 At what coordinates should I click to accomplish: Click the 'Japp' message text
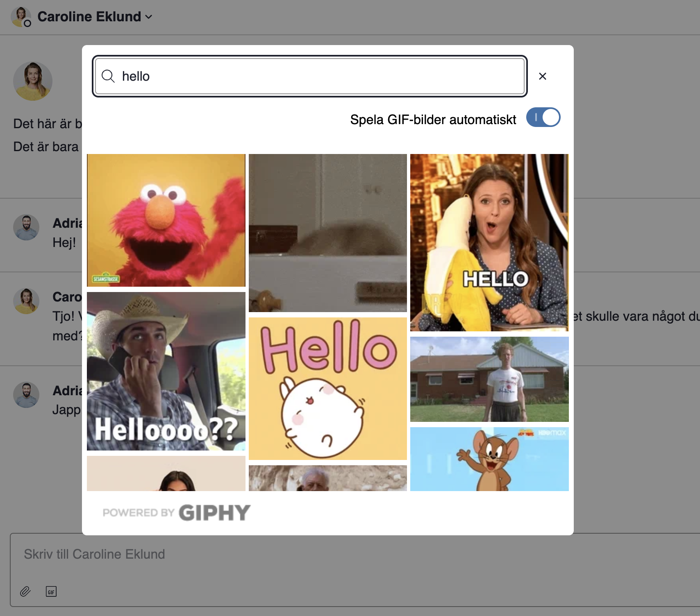click(67, 410)
